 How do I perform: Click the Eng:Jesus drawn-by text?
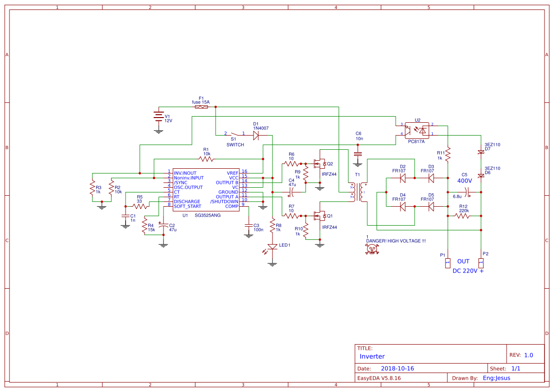coord(497,378)
